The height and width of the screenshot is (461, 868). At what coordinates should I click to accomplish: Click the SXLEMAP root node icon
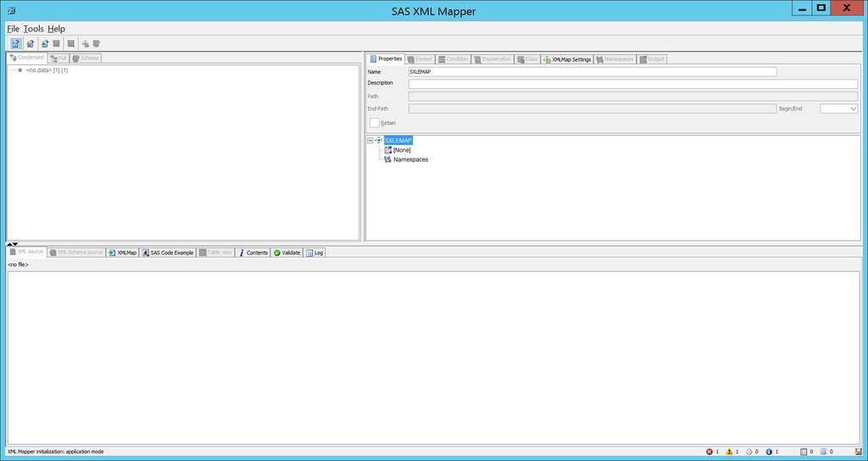(x=379, y=141)
